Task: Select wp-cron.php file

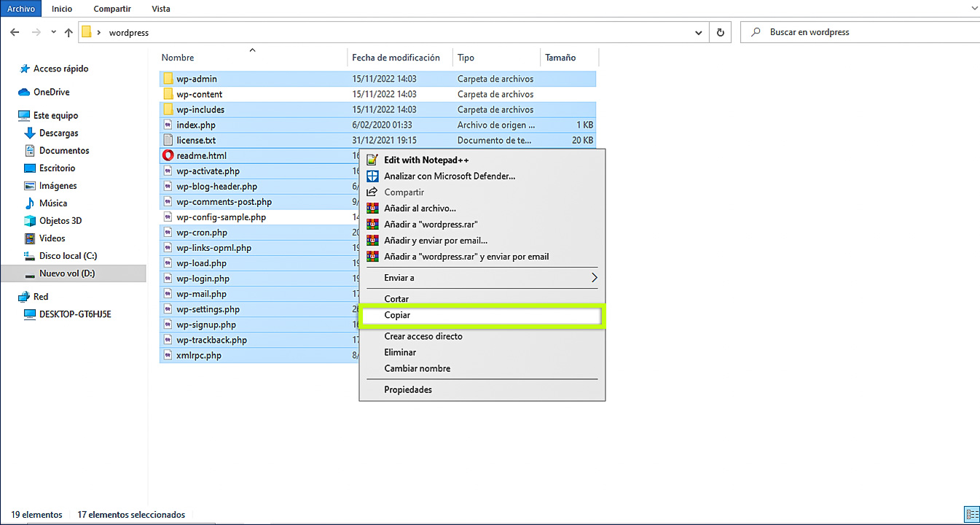Action: [202, 232]
